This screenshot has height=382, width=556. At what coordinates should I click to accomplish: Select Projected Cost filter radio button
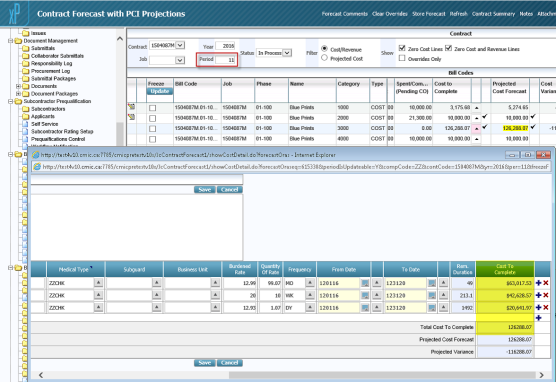[x=324, y=57]
